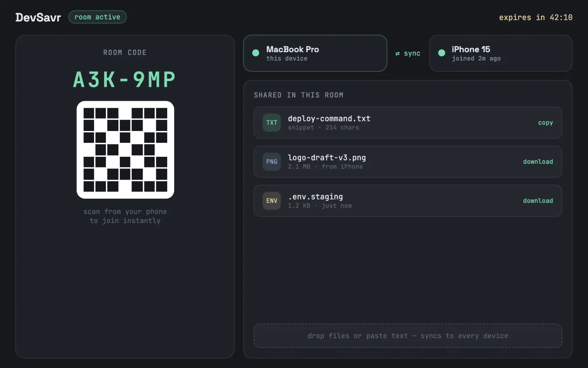Screen dimensions: 588x368
Task: Click the room active badge
Action: point(97,17)
